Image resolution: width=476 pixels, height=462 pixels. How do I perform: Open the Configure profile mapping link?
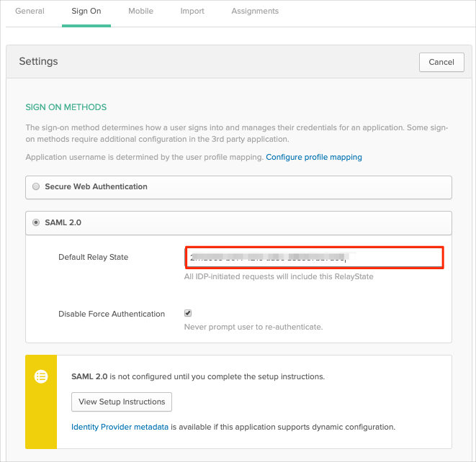[314, 157]
